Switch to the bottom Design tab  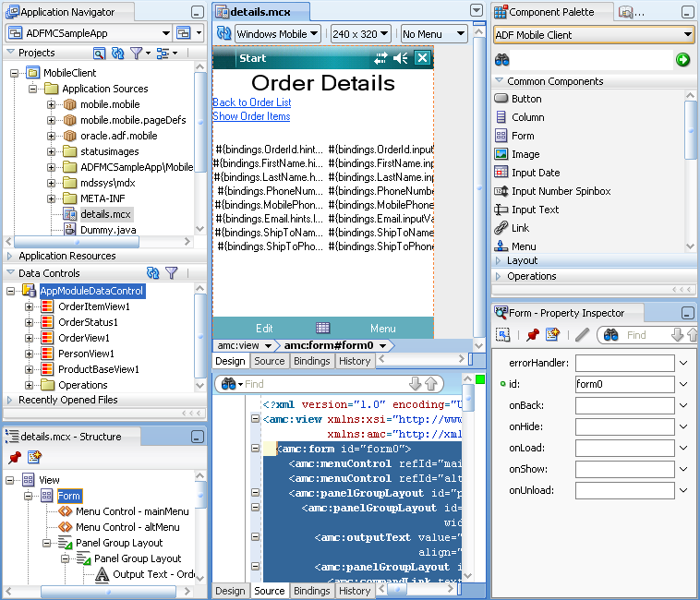[x=230, y=591]
